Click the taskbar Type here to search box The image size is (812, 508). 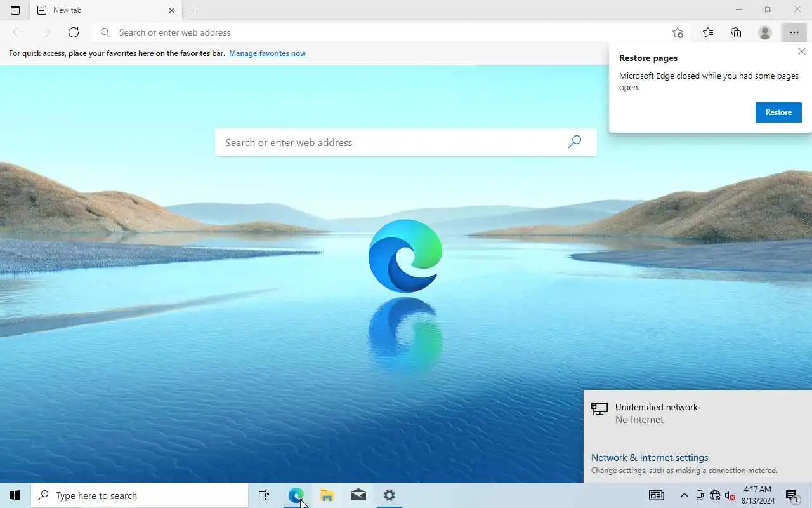pos(140,495)
